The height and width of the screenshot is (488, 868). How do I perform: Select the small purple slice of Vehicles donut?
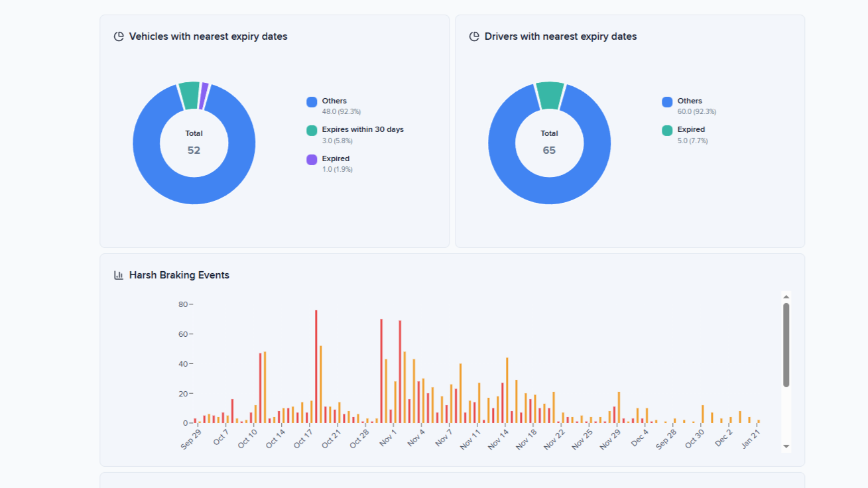pos(204,88)
